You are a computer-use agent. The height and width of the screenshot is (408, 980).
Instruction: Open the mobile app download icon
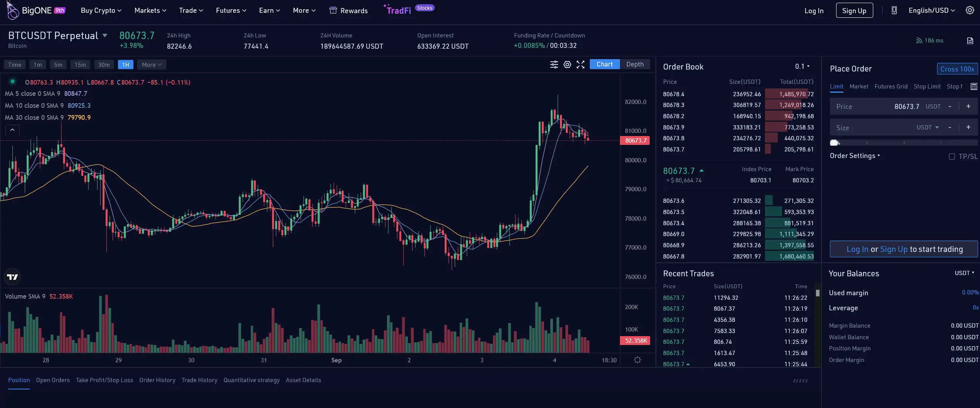[894, 10]
